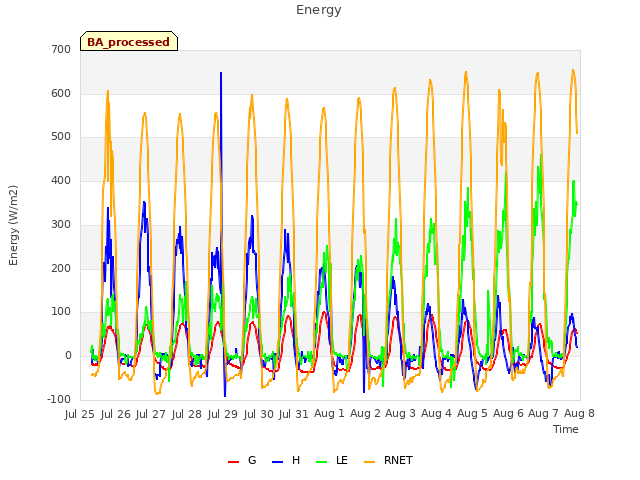Click the Aug 8 x-axis tick label
Screen dimensions: 640x480
579,413
